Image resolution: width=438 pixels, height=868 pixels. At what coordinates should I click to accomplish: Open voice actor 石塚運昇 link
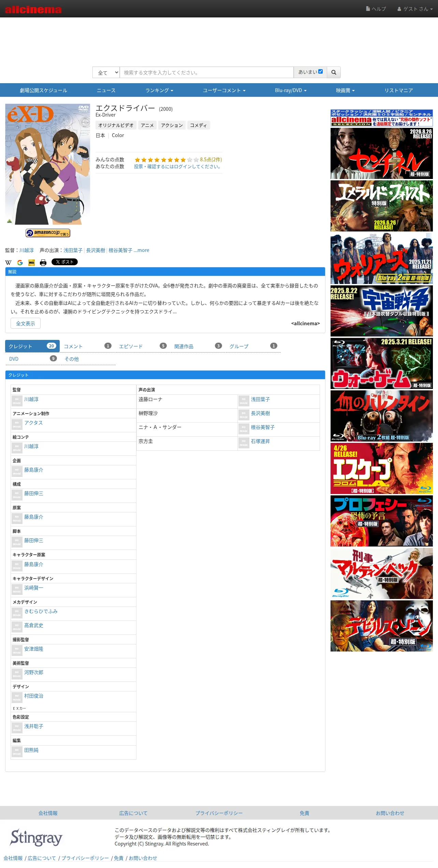[260, 441]
